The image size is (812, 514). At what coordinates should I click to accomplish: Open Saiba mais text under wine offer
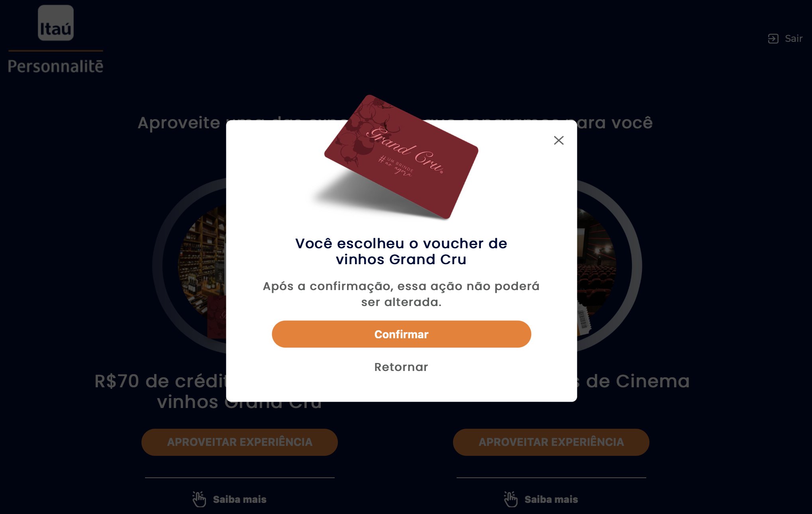239,499
